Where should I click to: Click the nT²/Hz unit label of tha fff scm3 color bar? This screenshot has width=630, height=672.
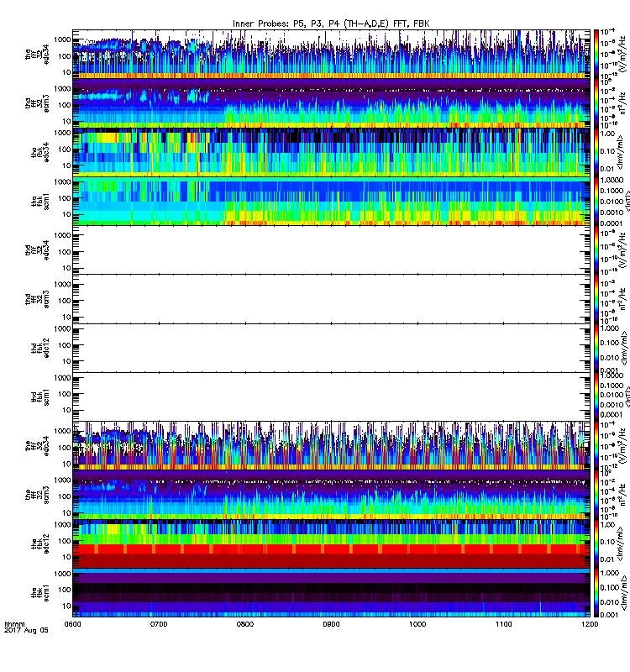click(x=622, y=103)
